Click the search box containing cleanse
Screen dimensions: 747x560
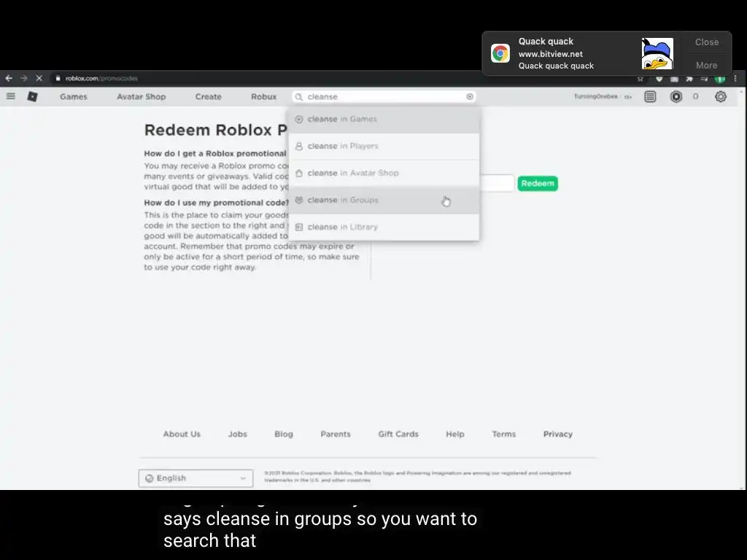pos(384,97)
